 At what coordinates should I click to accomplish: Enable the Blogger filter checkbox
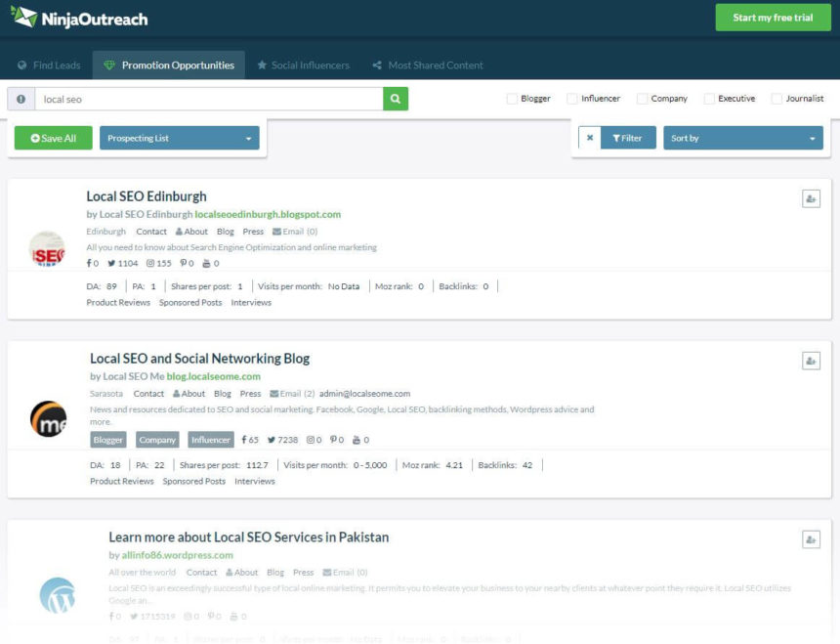coord(510,98)
